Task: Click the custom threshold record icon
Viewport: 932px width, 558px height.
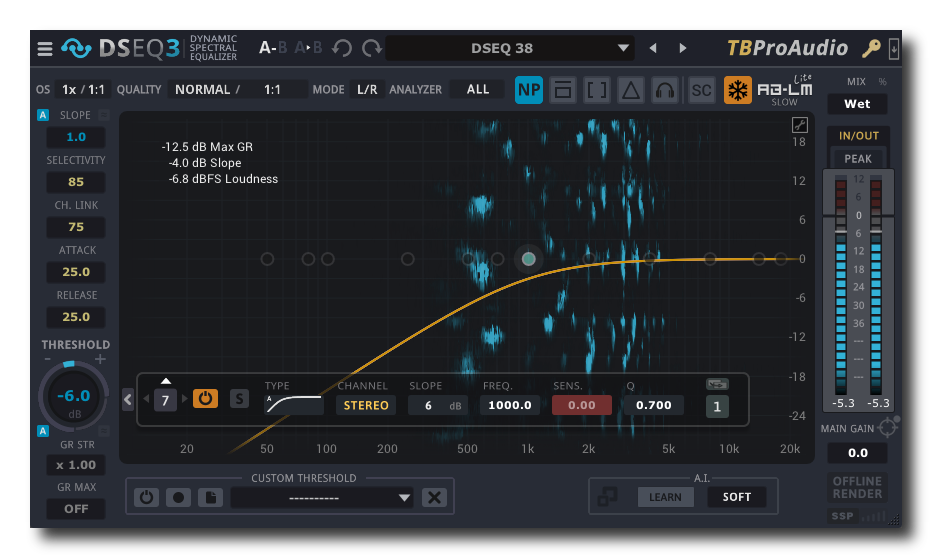Action: tap(178, 497)
